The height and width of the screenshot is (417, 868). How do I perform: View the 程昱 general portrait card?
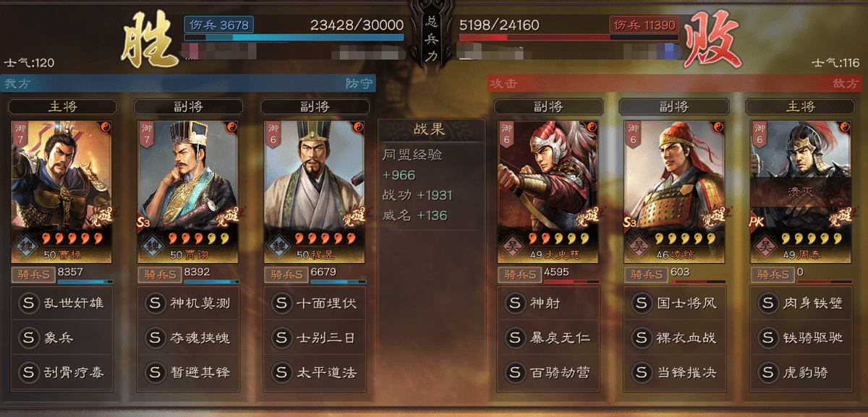click(x=313, y=192)
